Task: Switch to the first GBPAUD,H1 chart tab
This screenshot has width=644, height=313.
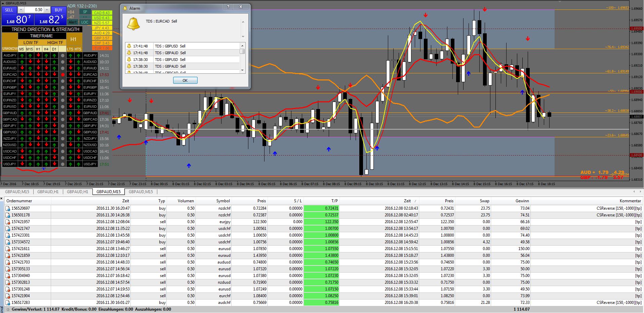Action: 48,192
